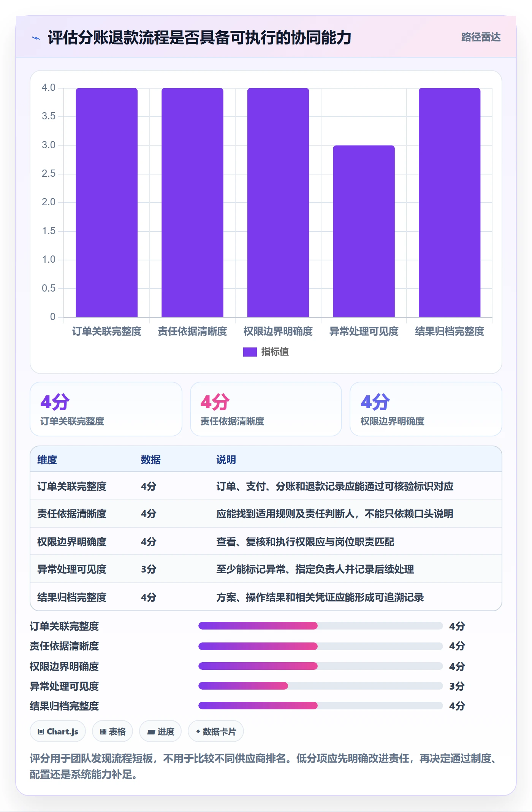Click the 路径雷达 label in header
This screenshot has height=812, width=532.
(481, 37)
